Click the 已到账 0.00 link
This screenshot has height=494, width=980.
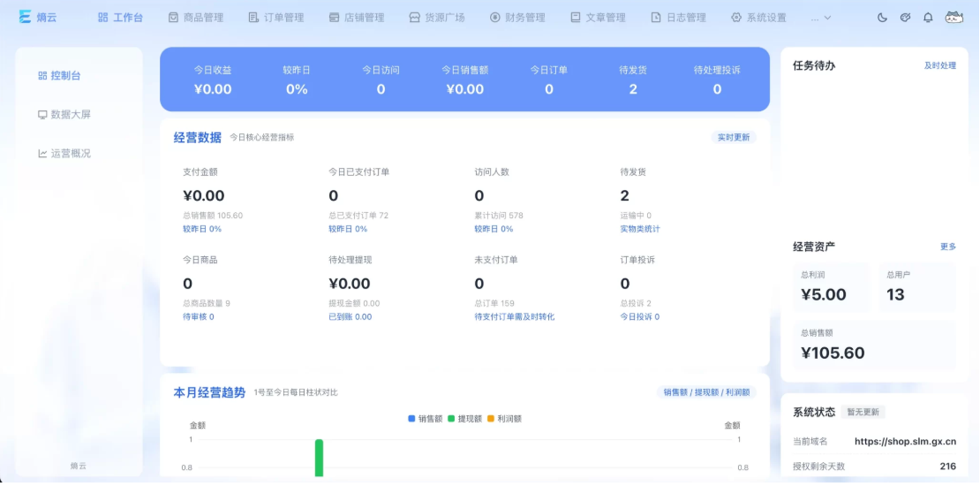350,317
